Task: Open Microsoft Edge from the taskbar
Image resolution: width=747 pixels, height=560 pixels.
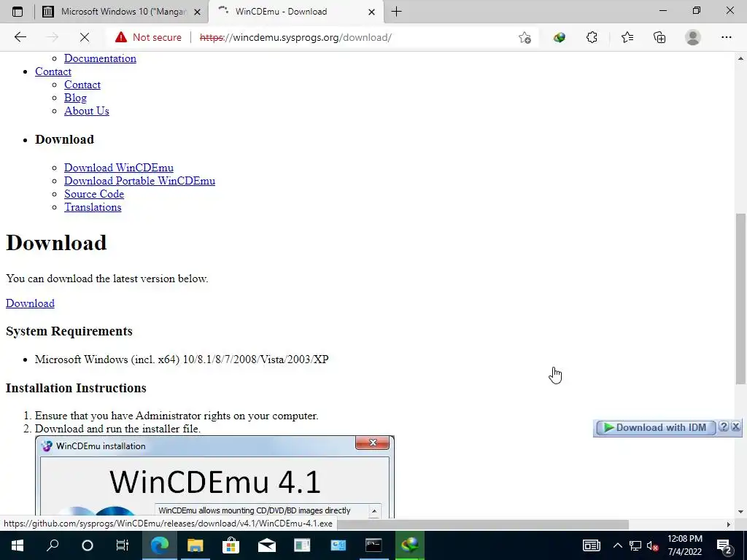Action: click(x=160, y=545)
